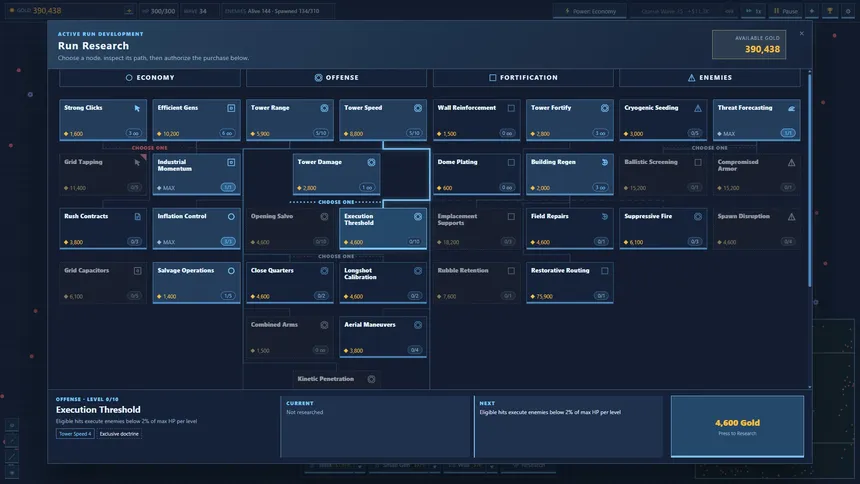Select the Rubble Retention research node
This screenshot has height=484, width=860.
[477, 283]
